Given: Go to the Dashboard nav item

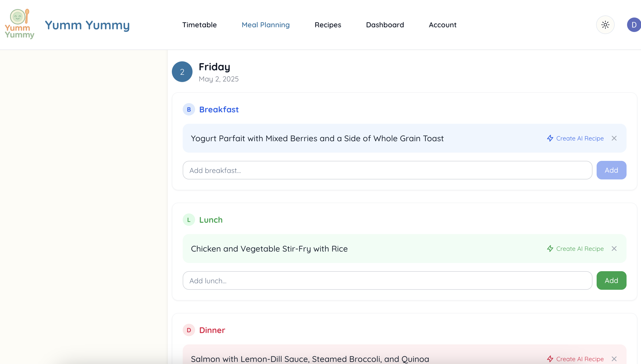Looking at the screenshot, I should [x=385, y=25].
